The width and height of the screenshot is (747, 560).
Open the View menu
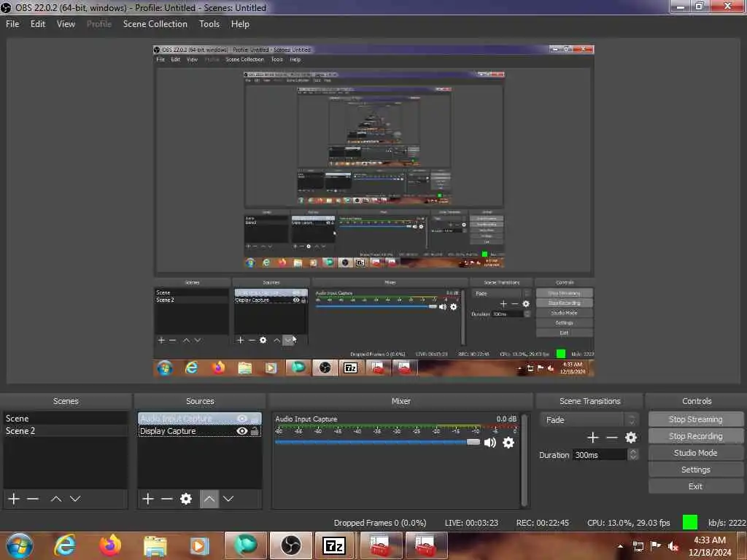(66, 24)
